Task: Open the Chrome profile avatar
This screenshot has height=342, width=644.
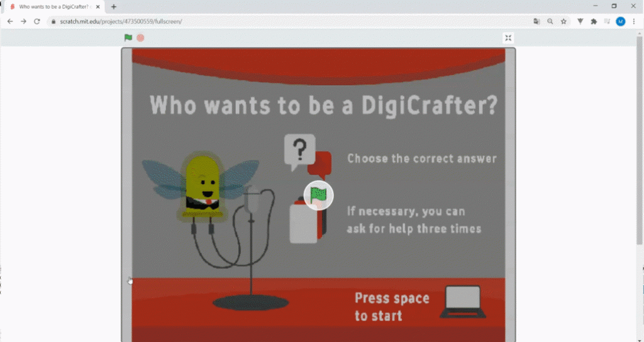Action: [621, 21]
